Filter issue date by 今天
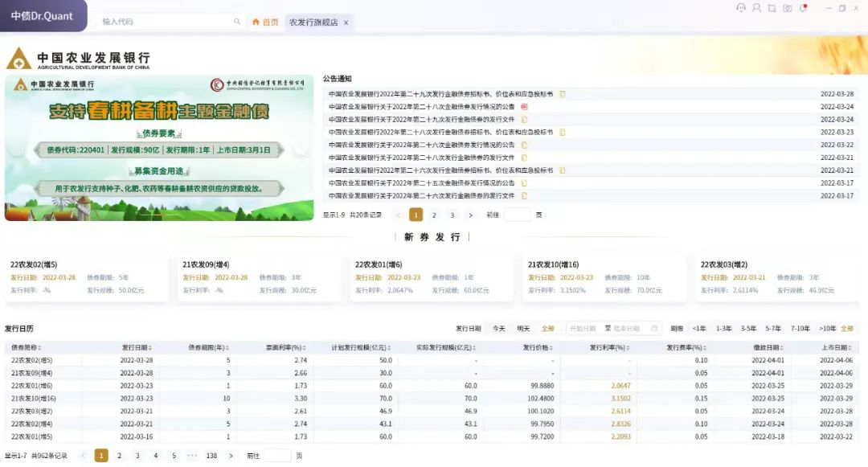This screenshot has width=868, height=467. pos(499,329)
